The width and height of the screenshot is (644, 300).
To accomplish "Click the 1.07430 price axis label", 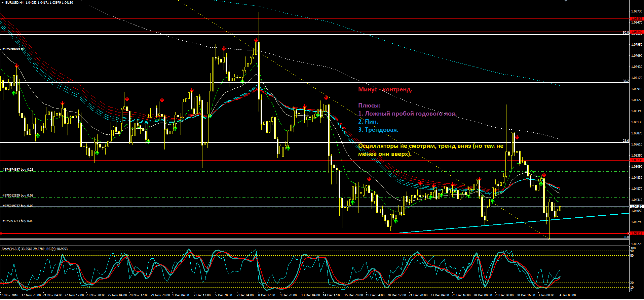I will click(637, 67).
